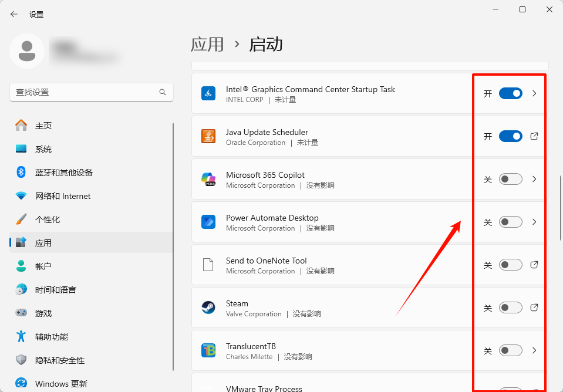The width and height of the screenshot is (563, 392).
Task: Click the Bluetooth icon in sidebar
Action: click(21, 173)
